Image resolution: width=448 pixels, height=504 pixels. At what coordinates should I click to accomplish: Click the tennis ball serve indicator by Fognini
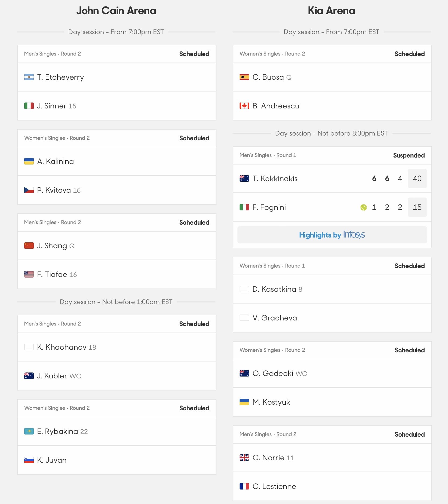coord(363,207)
